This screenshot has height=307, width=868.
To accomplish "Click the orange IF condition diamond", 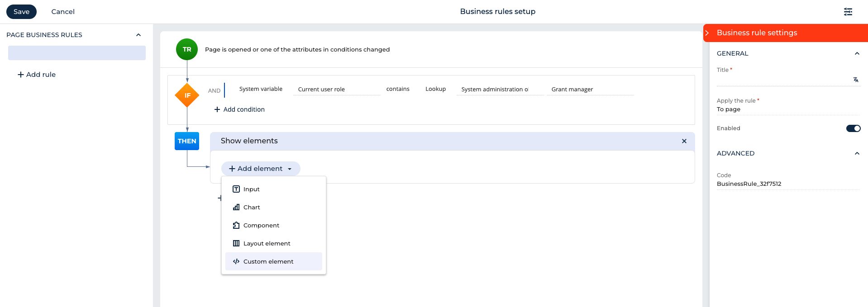I will 187,95.
